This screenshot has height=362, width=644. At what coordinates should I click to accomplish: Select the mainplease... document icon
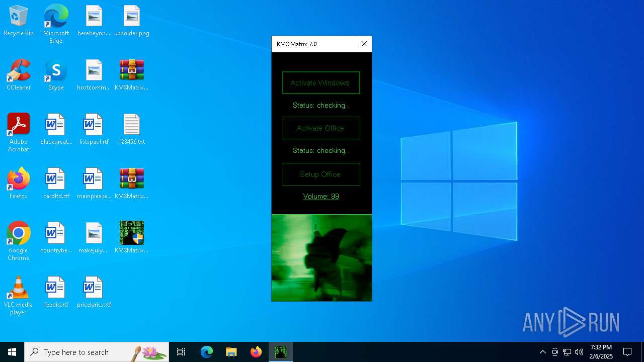click(x=94, y=184)
